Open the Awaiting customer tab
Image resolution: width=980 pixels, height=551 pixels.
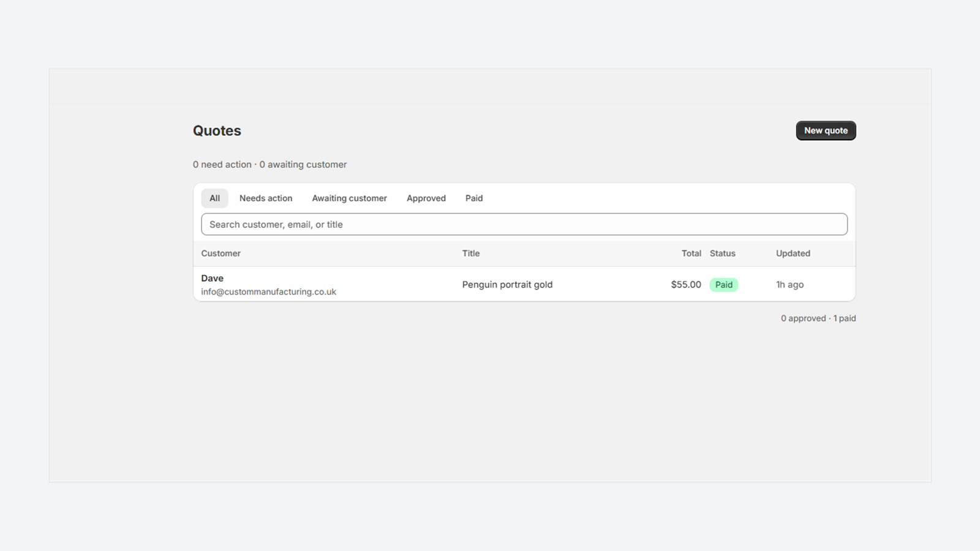pyautogui.click(x=349, y=198)
